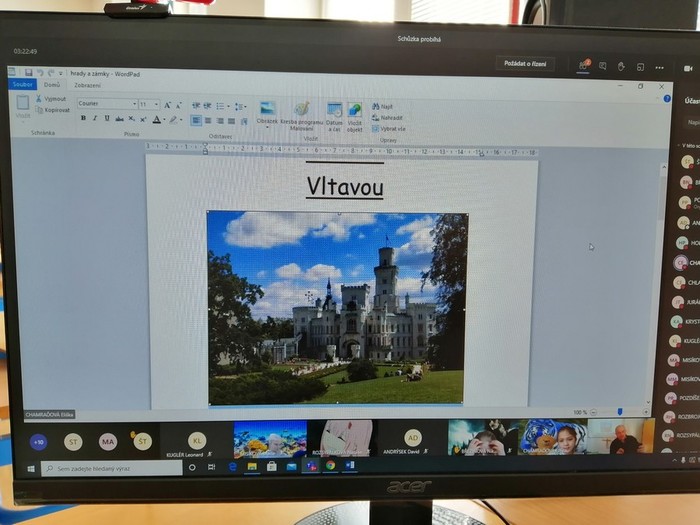
Task: Shrink font size with the smaller A icon
Action: (179, 105)
